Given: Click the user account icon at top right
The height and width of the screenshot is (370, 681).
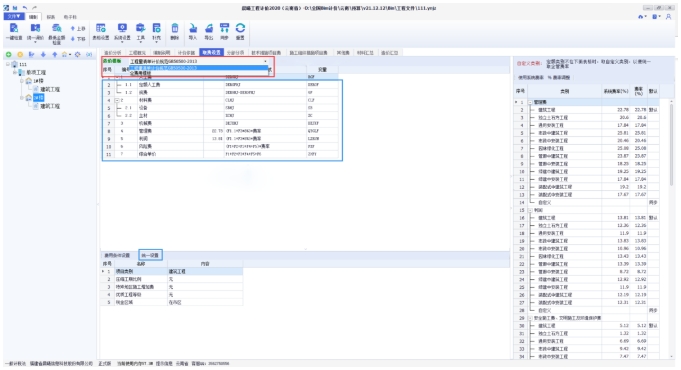Looking at the screenshot, I should pyautogui.click(x=668, y=17).
